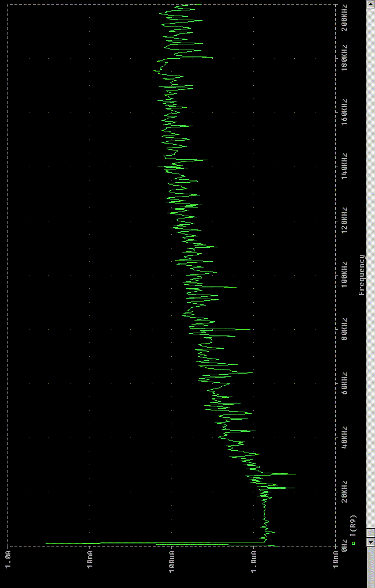Screen dimensions: 375x588
Task: Click the 200KHz frequency axis label
Action: tap(344, 18)
